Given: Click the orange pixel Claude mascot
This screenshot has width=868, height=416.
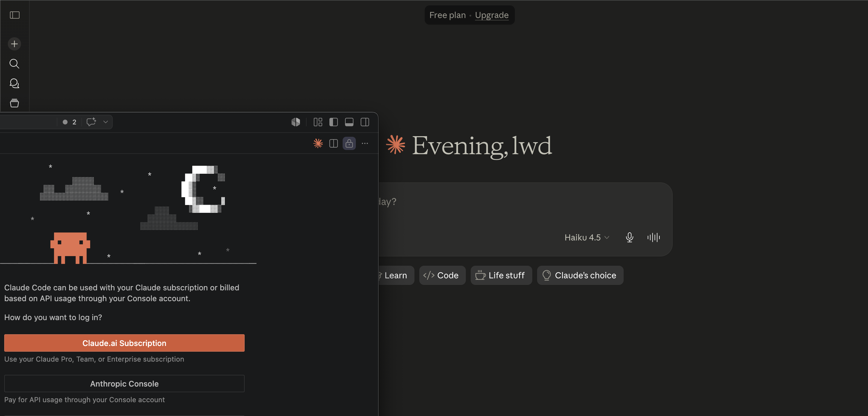Looking at the screenshot, I should pyautogui.click(x=70, y=248).
